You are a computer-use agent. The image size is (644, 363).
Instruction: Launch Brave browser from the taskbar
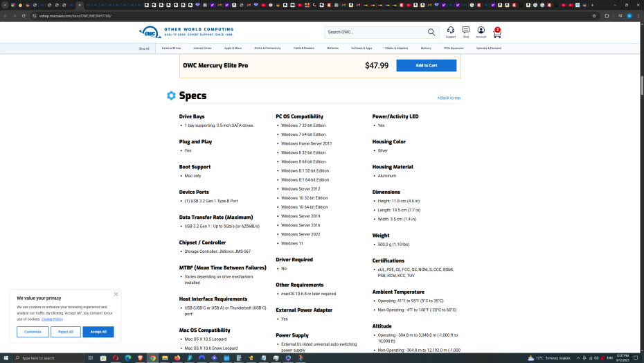(140, 358)
